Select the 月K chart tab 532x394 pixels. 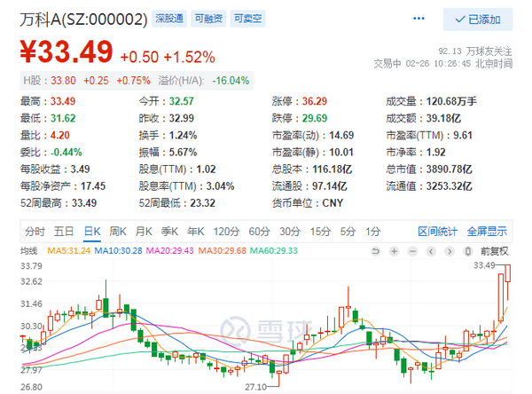(x=144, y=232)
